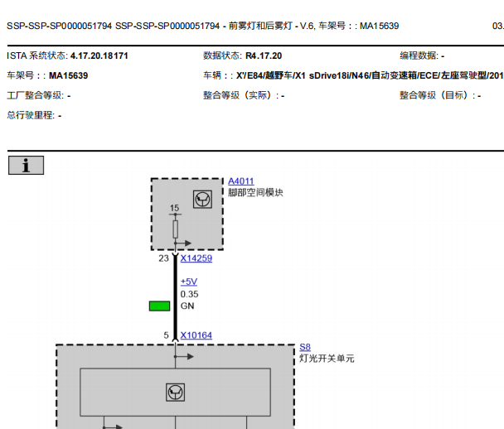The height and width of the screenshot is (429, 504).
Task: Select vehicle description X'/E84 text
Action: click(370, 76)
